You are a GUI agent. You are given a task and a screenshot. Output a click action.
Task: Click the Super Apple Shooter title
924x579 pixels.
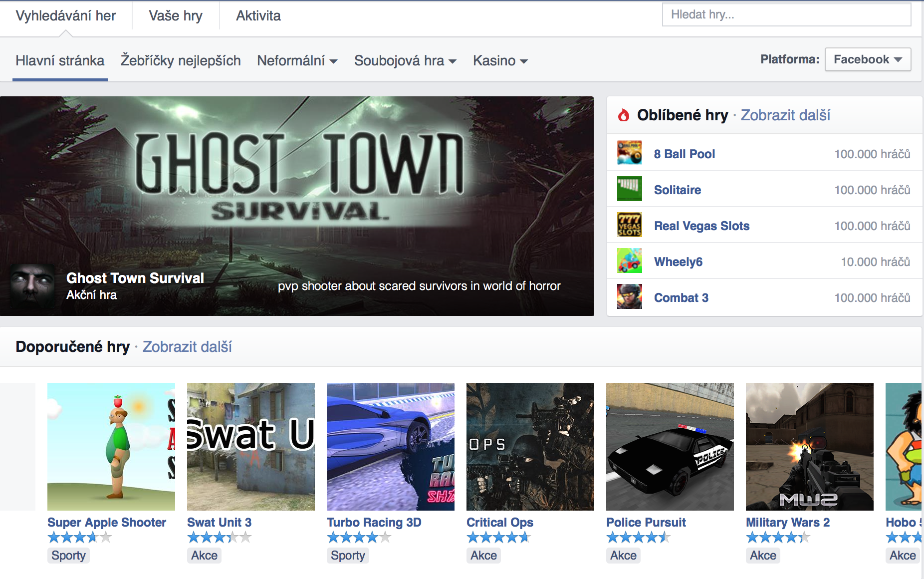(x=107, y=523)
